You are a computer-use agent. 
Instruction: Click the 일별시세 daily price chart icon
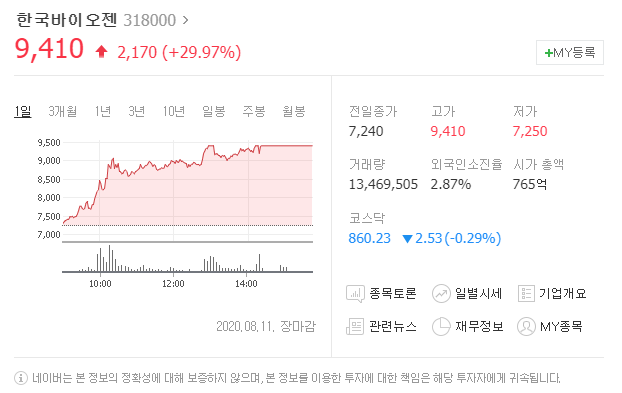coord(441,294)
